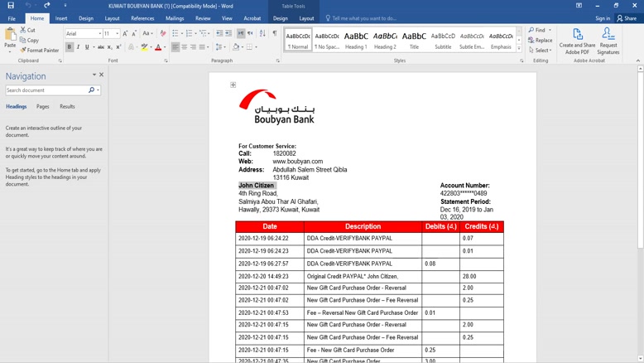Apply subscript formatting

pyautogui.click(x=109, y=47)
